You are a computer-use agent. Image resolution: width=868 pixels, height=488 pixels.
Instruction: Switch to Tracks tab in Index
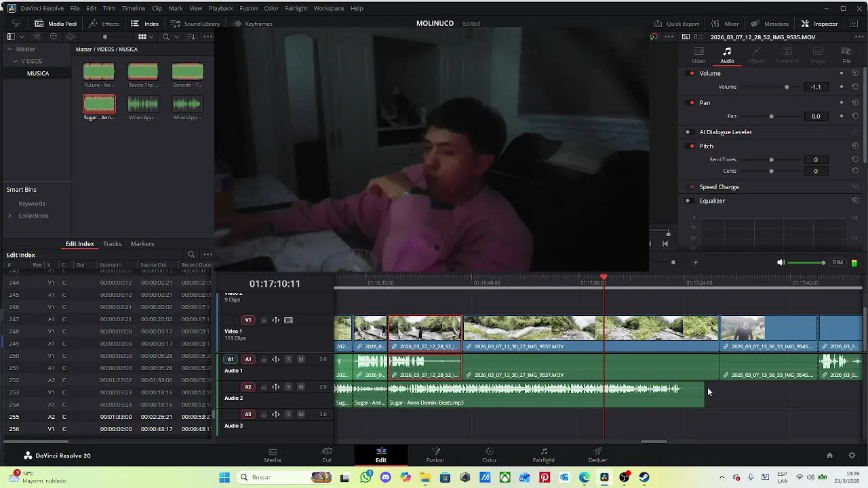click(112, 243)
